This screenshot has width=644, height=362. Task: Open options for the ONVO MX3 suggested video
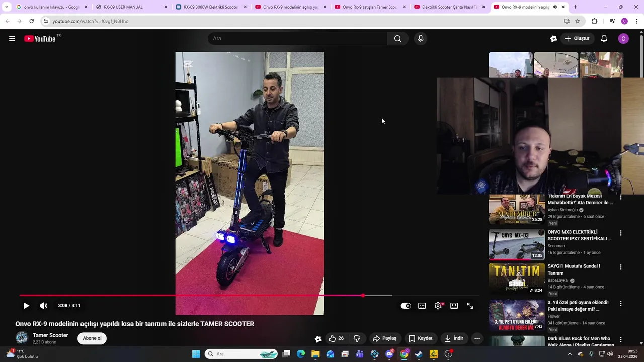621,233
